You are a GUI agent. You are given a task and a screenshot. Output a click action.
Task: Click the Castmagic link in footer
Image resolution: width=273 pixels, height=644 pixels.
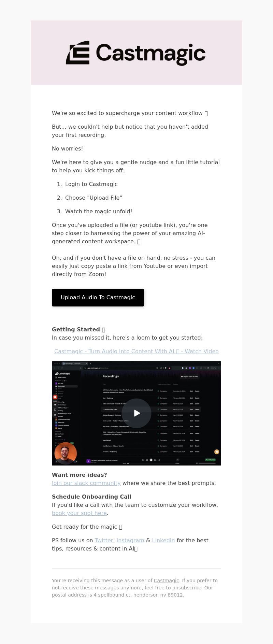[167, 581]
